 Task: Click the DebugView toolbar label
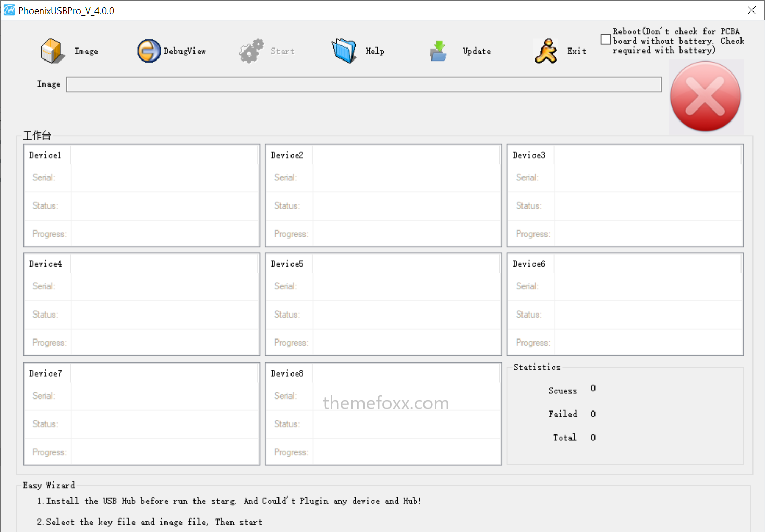(x=185, y=51)
